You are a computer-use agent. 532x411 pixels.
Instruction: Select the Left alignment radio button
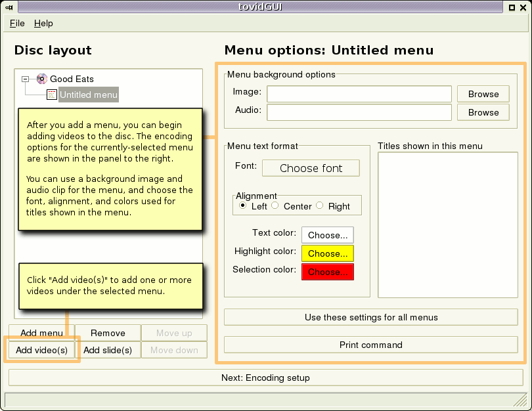[242, 205]
